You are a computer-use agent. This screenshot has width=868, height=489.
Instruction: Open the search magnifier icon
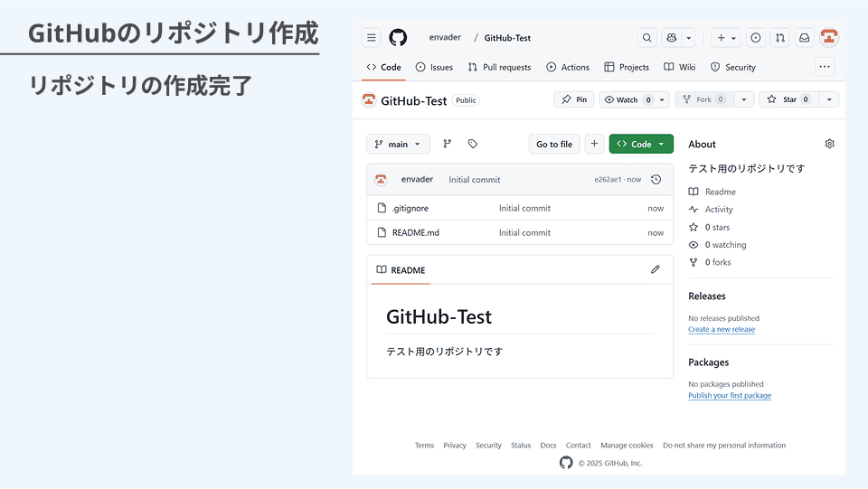[x=646, y=38]
